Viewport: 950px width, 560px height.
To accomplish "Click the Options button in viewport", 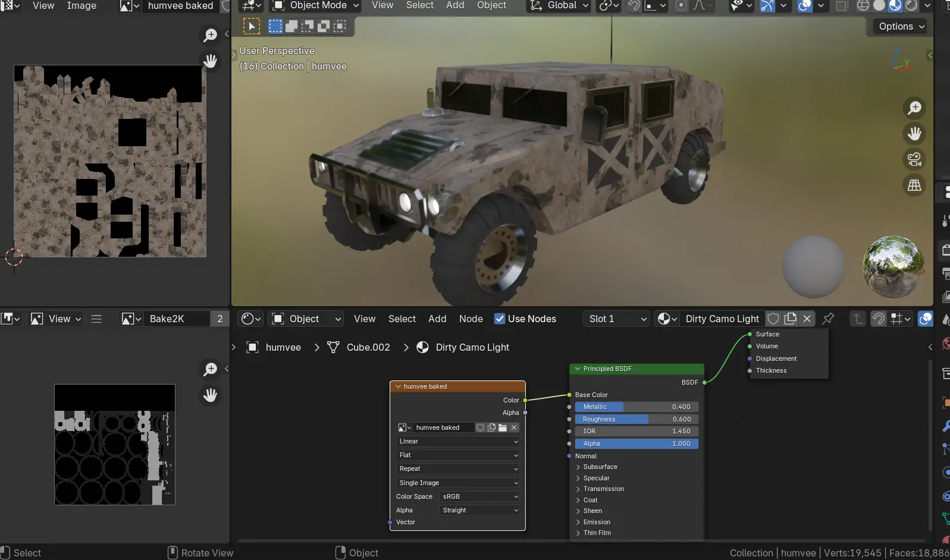I will [901, 26].
